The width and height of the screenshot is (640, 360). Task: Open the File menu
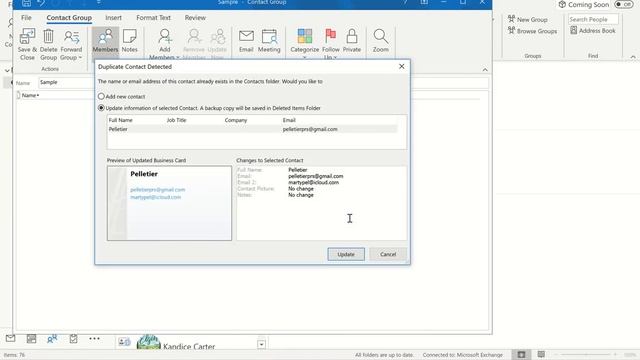[26, 18]
